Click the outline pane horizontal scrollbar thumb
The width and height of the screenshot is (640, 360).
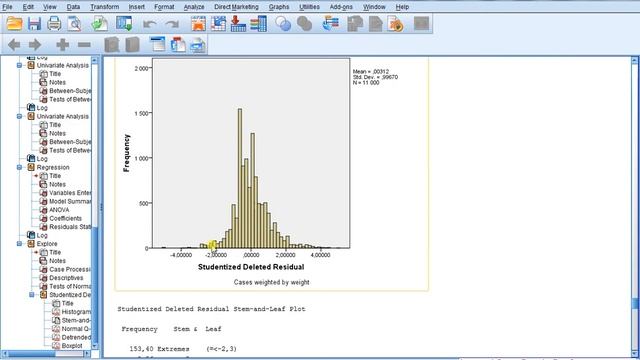(x=32, y=354)
